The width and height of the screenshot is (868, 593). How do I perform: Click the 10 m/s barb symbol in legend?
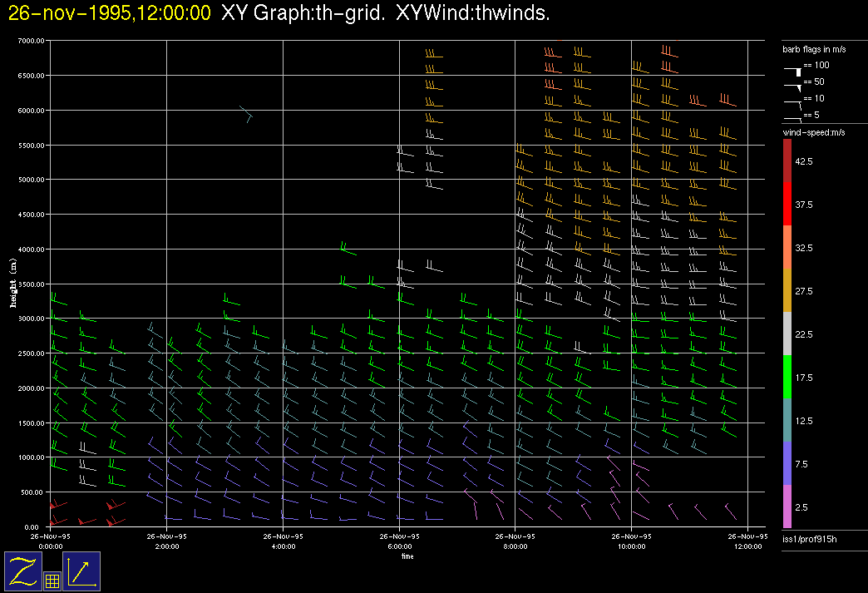[x=794, y=101]
